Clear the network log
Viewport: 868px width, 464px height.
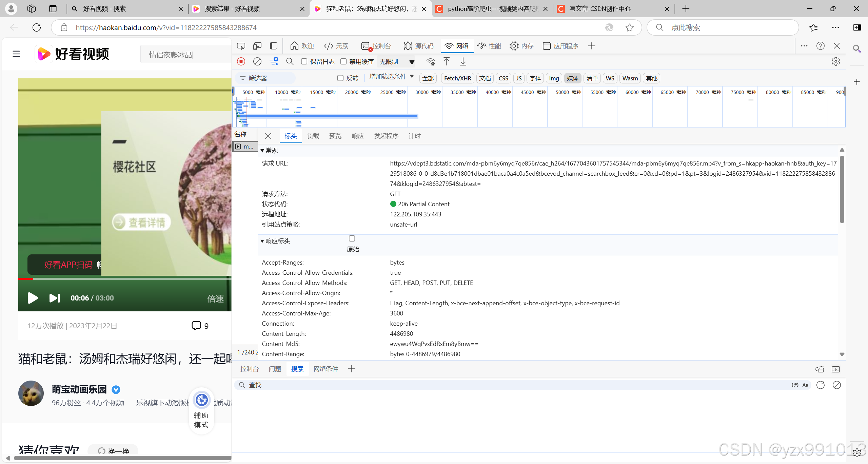tap(257, 61)
